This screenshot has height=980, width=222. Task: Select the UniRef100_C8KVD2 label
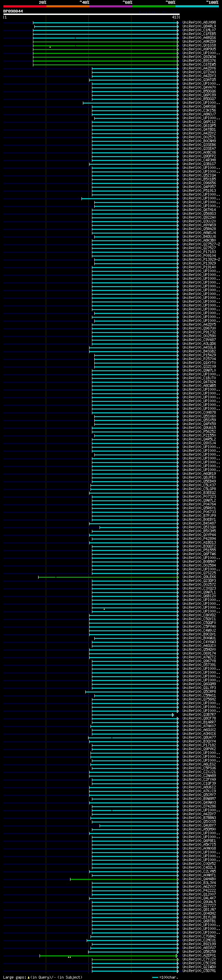click(x=199, y=615)
